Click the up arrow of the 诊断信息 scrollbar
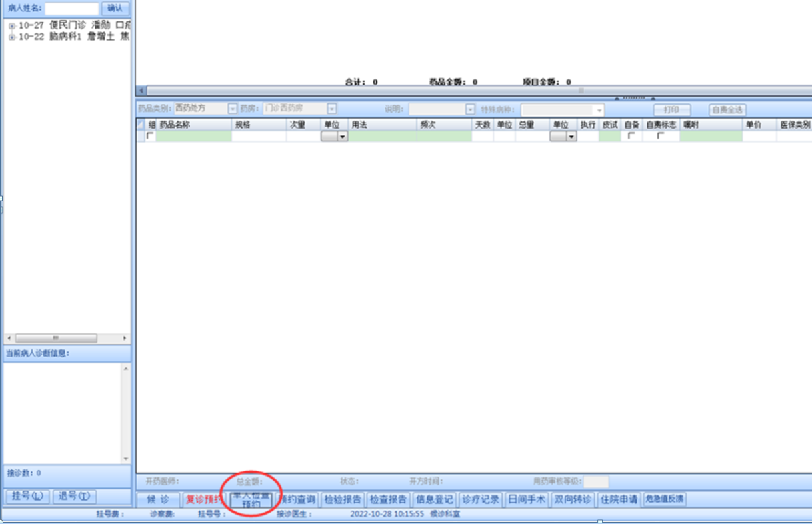Image resolution: width=812 pixels, height=524 pixels. click(x=126, y=368)
